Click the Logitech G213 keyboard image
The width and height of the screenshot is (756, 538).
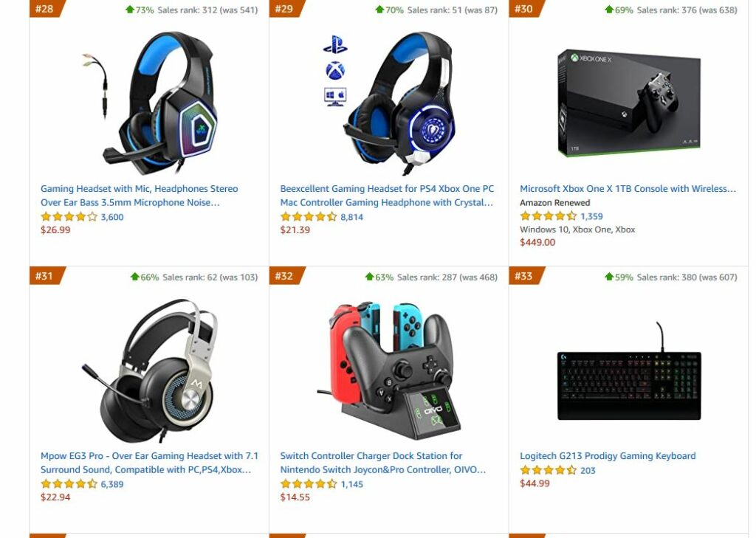(629, 370)
